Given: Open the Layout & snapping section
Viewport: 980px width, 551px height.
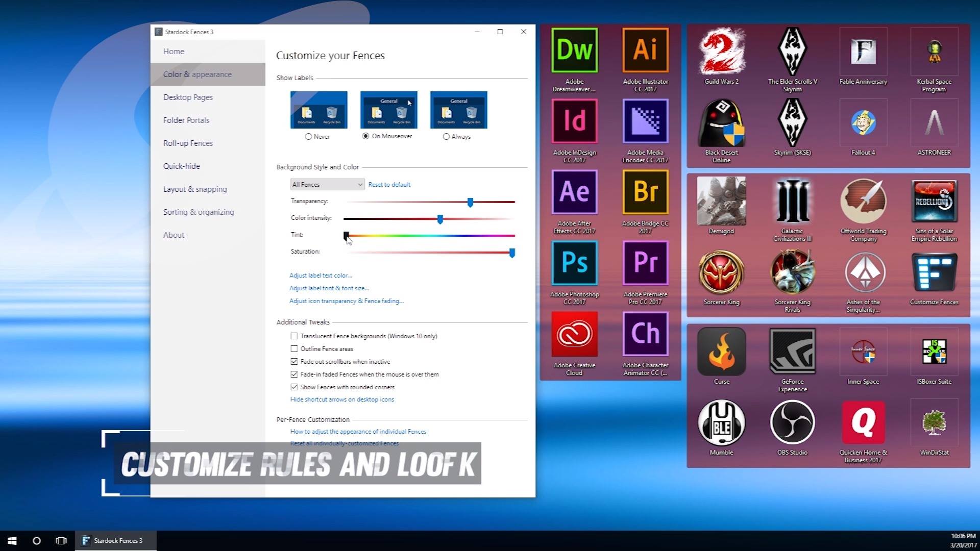Looking at the screenshot, I should point(208,189).
